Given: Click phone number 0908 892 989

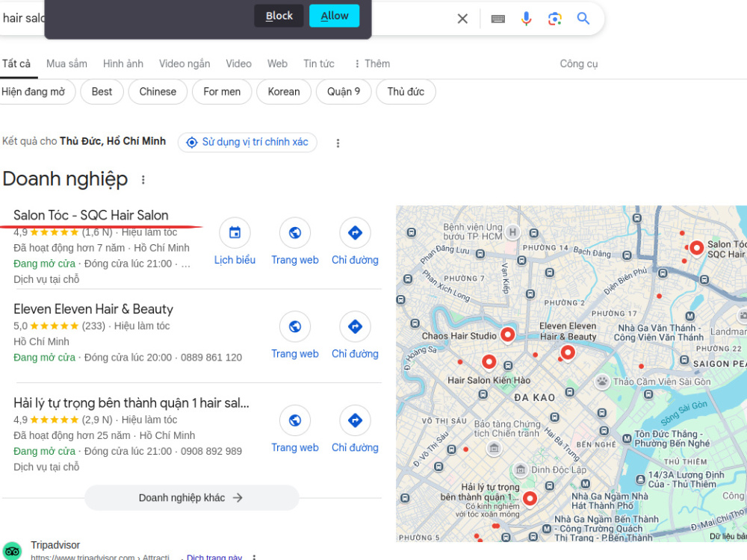Looking at the screenshot, I should pos(211,452).
